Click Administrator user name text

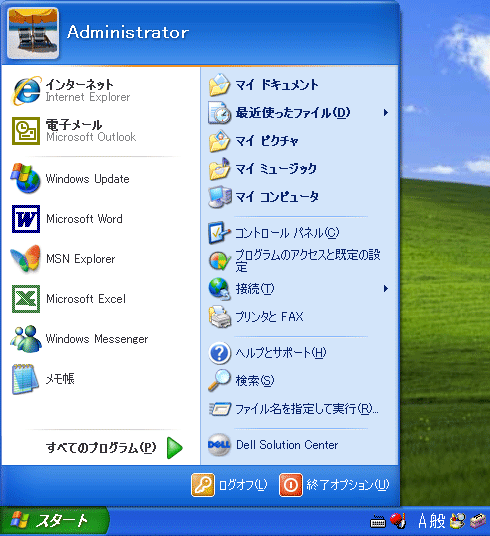tap(128, 32)
